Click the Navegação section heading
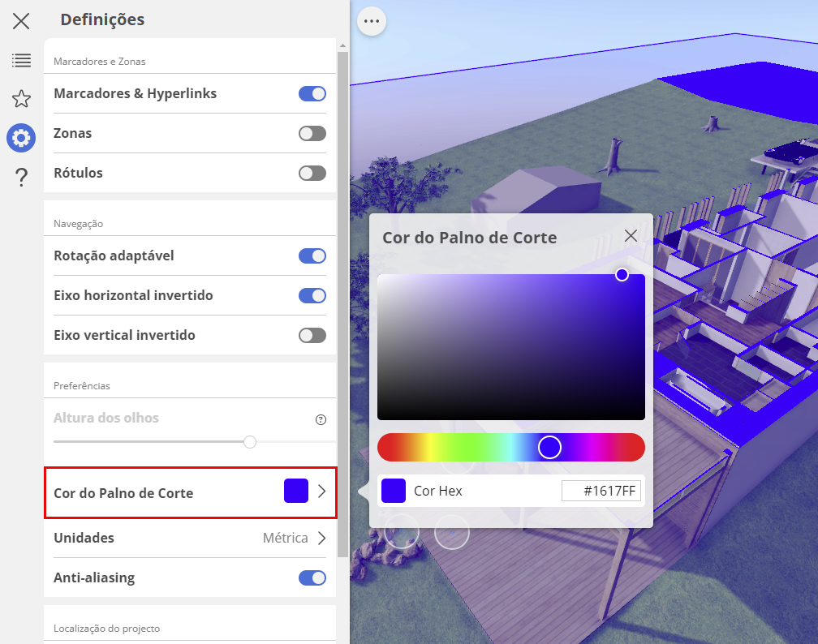Image resolution: width=818 pixels, height=644 pixels. click(x=78, y=224)
